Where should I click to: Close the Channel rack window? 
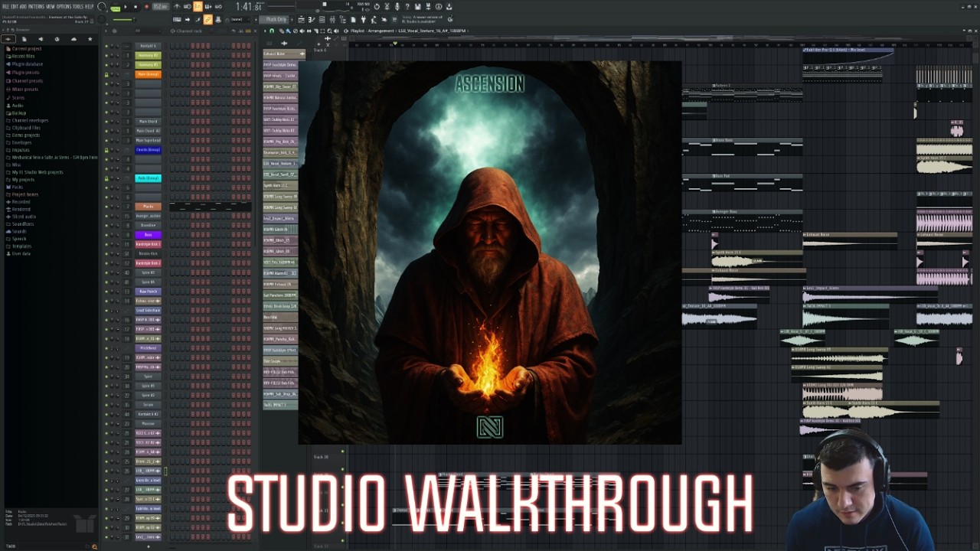(255, 31)
